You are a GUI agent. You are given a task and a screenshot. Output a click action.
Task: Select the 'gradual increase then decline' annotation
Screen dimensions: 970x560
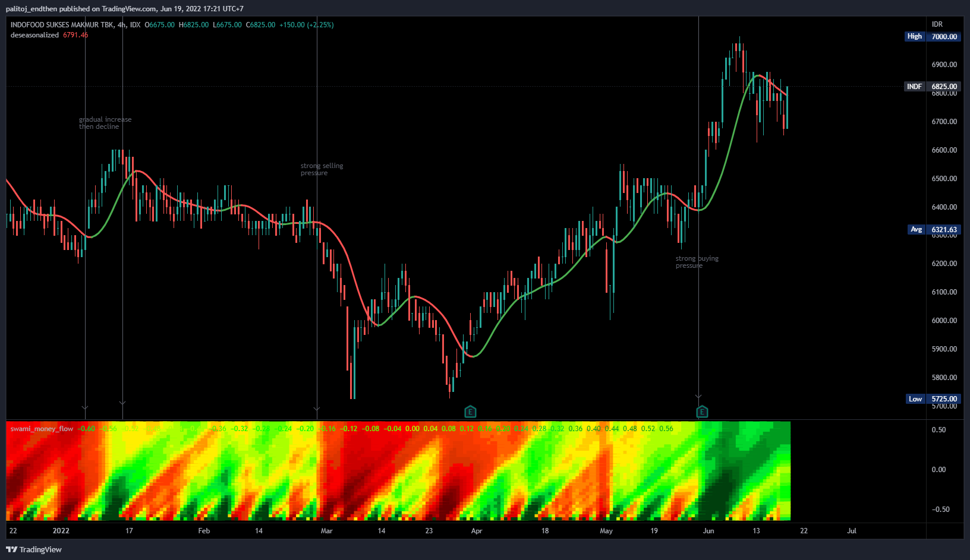105,123
